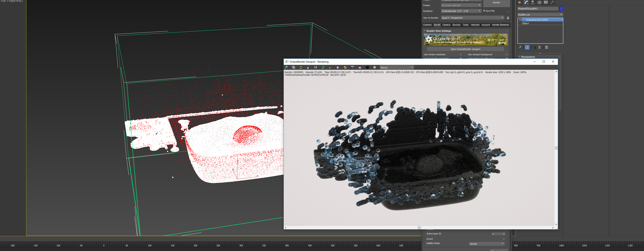644x251 pixels.
Task: Open the Renderer selection dropdown
Action: pos(461,11)
